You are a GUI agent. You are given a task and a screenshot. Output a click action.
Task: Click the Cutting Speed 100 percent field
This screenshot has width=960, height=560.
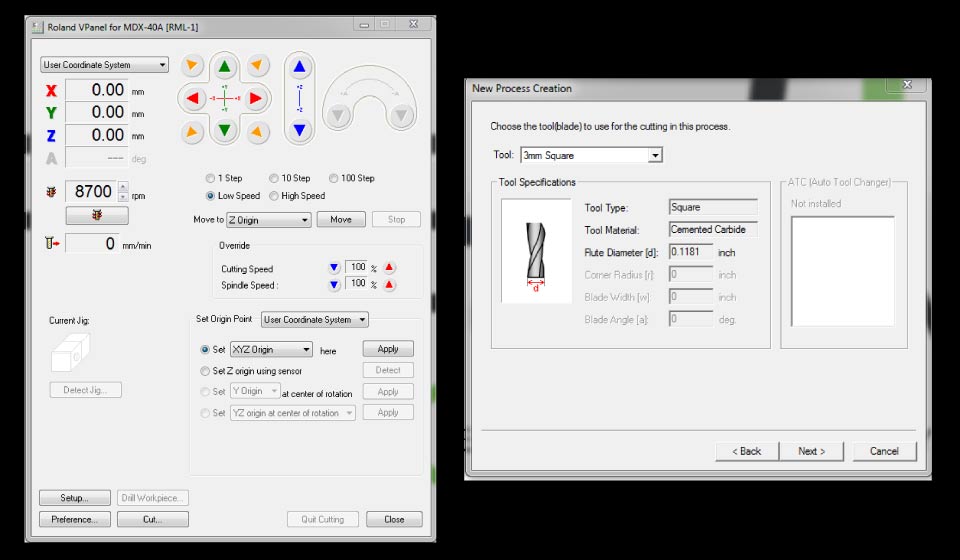357,267
